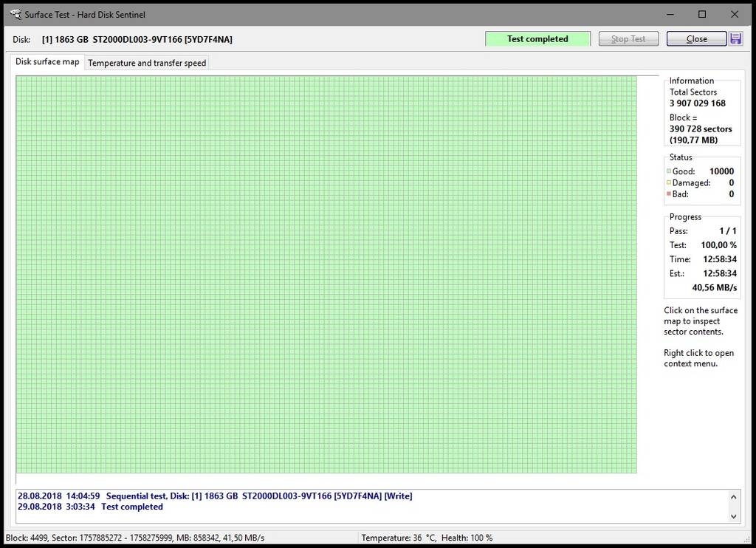
Task: Click the Close button
Action: click(x=696, y=39)
